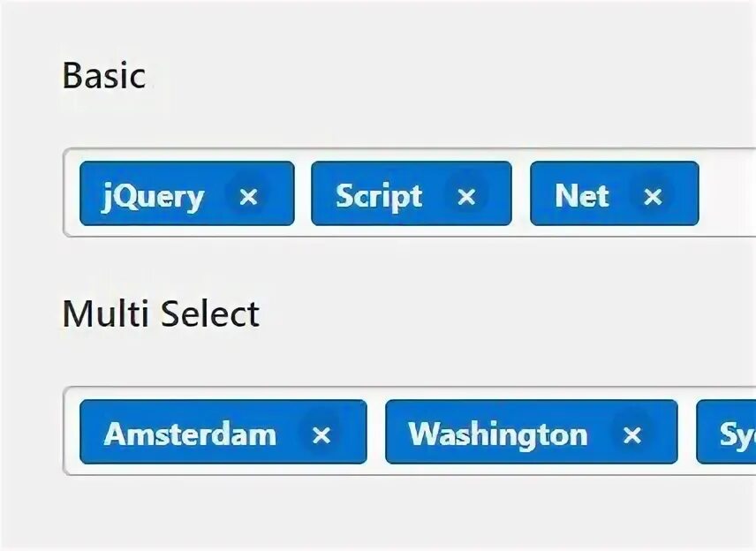Viewport: 756px width, 551px height.
Task: Click the Washington tag label
Action: pyautogui.click(x=498, y=434)
